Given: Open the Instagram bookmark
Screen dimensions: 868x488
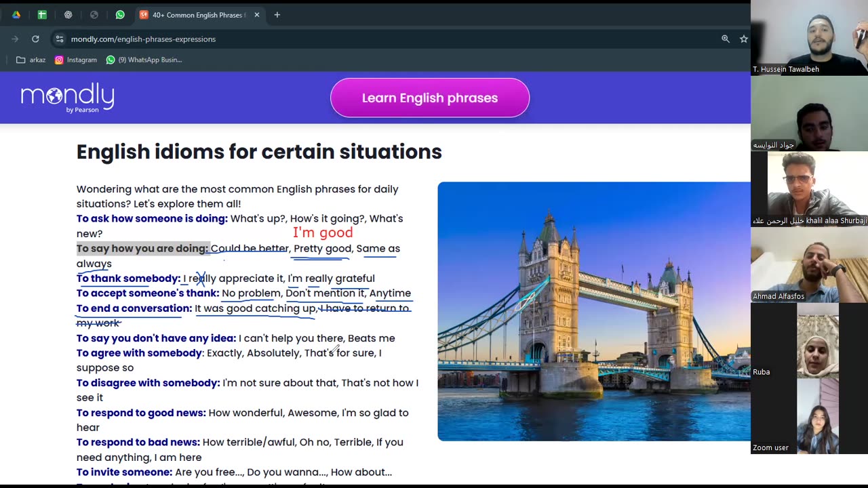Looking at the screenshot, I should 76,60.
